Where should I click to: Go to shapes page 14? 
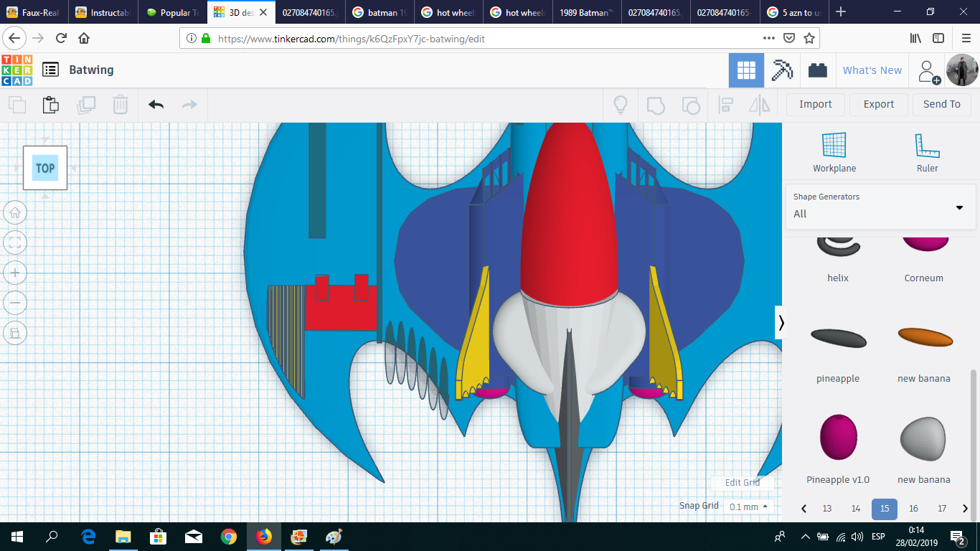(856, 509)
